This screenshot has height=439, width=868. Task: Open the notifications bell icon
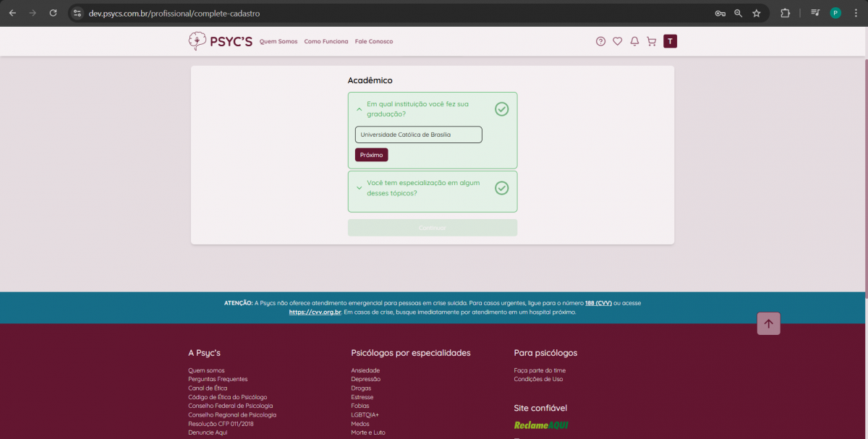[634, 41]
